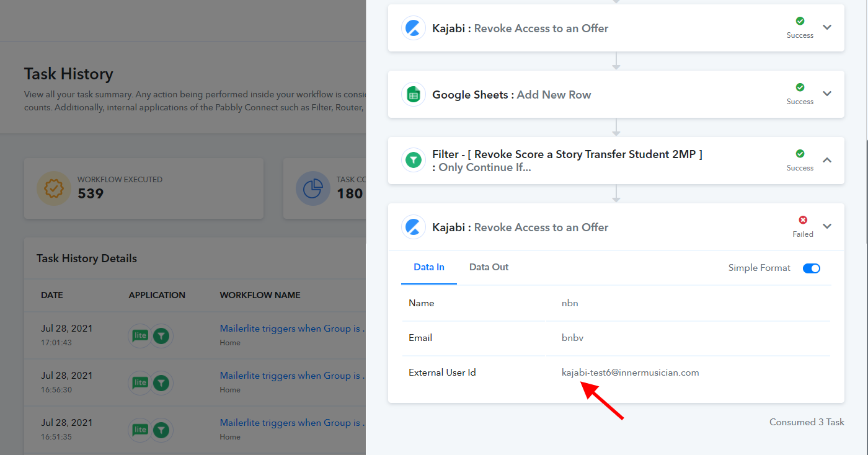This screenshot has height=455, width=868.
Task: Click the External User Id field label
Action: pos(442,373)
